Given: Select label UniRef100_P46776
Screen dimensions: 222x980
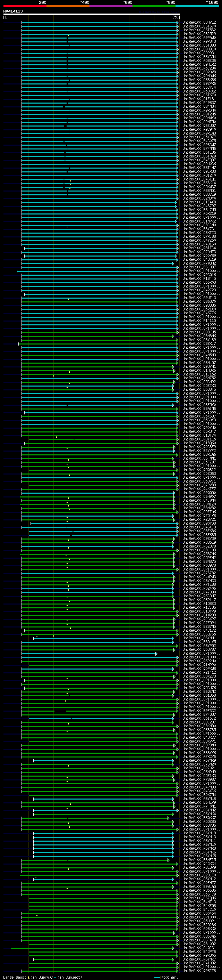Looking at the screenshot, I should point(199,313).
